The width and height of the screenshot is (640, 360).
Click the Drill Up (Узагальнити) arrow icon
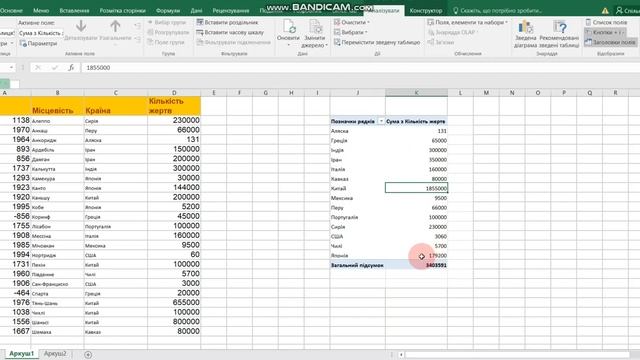click(116, 26)
